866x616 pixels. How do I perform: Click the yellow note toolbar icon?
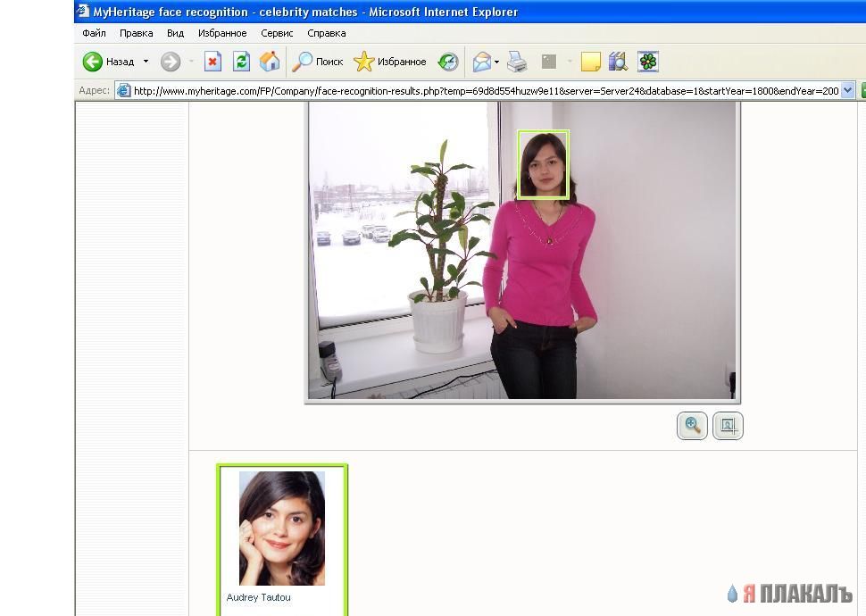click(590, 62)
